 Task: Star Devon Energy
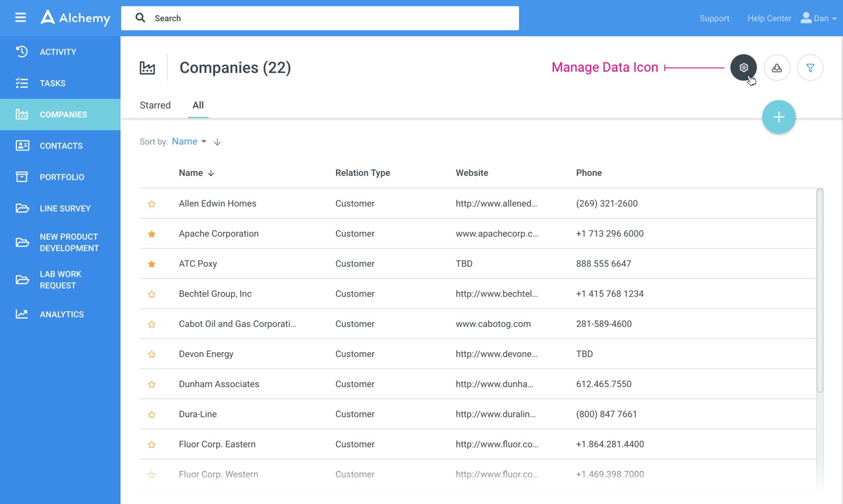coord(152,354)
